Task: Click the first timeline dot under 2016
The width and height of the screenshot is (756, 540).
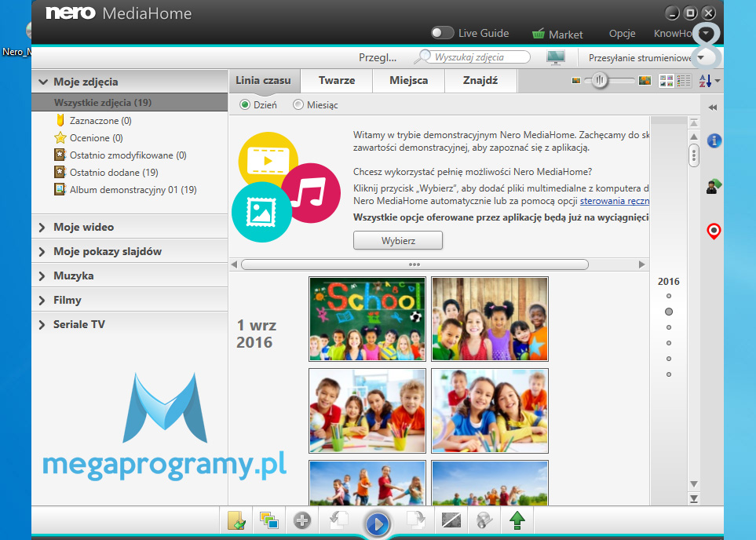Action: coord(668,296)
